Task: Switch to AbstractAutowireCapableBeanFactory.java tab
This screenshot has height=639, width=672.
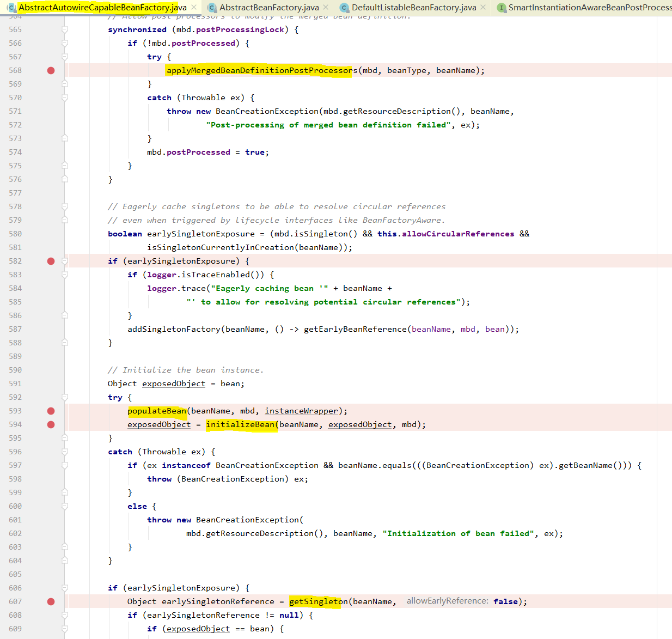Action: click(x=102, y=8)
